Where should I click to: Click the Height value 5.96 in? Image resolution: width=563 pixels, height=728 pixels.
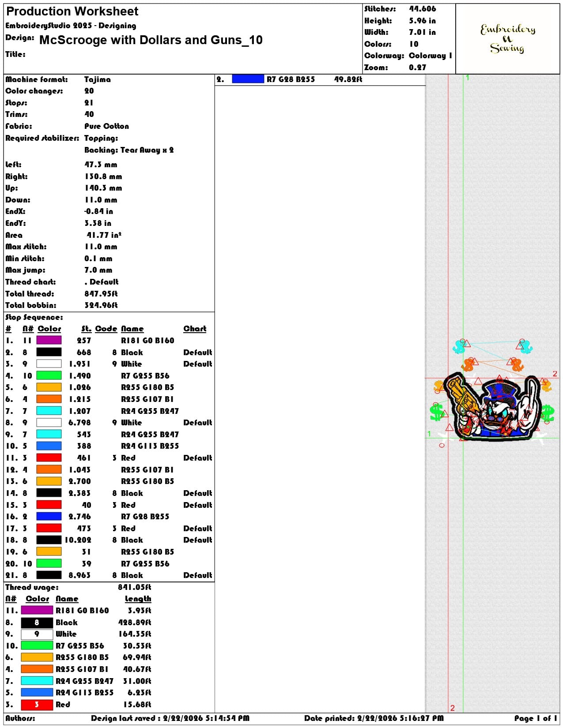[422, 21]
